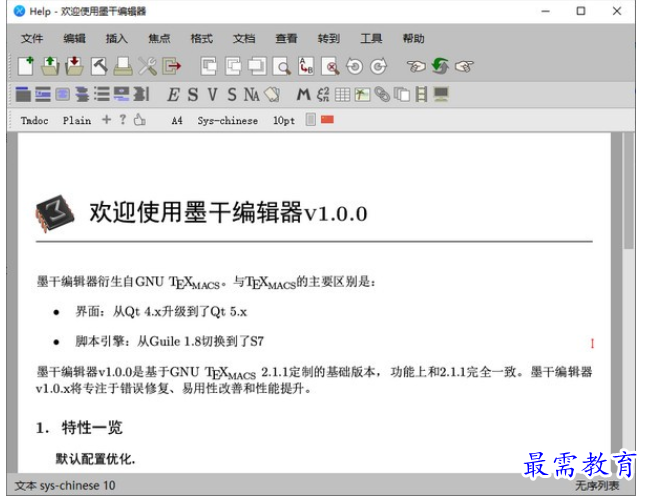Open the 格式 menu

pyautogui.click(x=202, y=39)
